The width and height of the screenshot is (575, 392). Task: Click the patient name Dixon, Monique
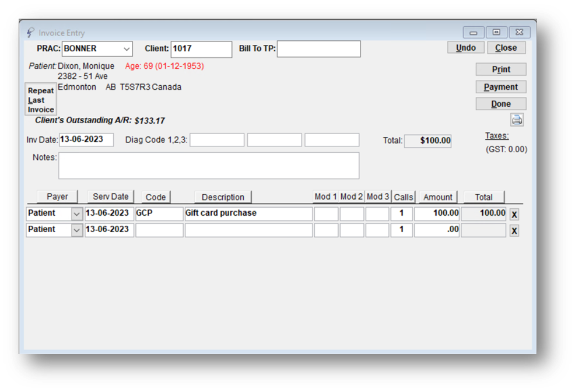86,66
